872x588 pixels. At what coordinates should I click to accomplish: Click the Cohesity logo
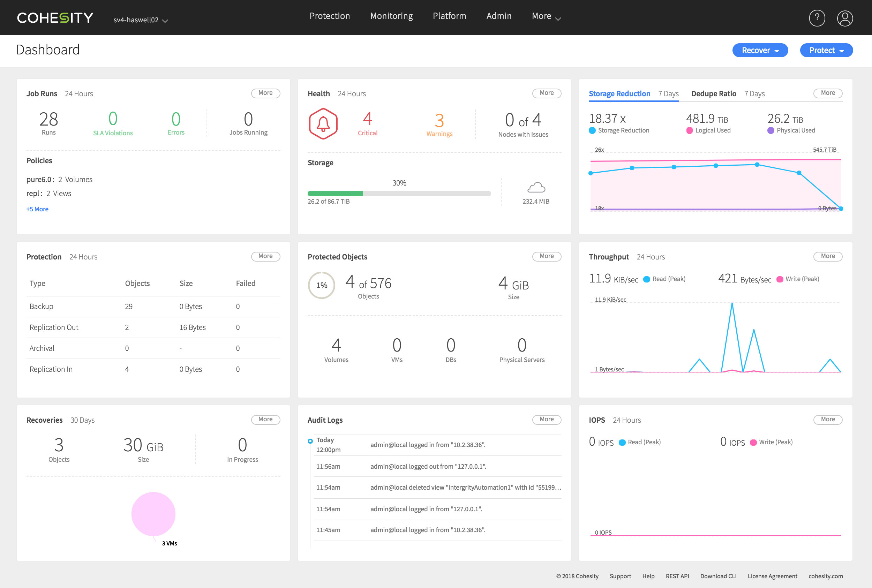click(x=55, y=17)
